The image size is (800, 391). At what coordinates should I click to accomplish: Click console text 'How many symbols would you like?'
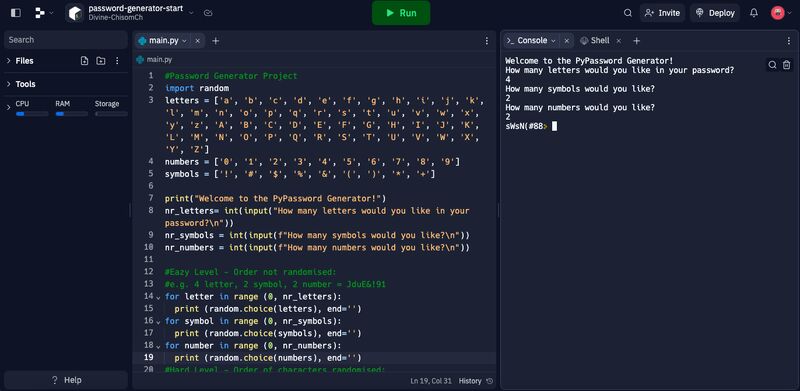tap(580, 89)
